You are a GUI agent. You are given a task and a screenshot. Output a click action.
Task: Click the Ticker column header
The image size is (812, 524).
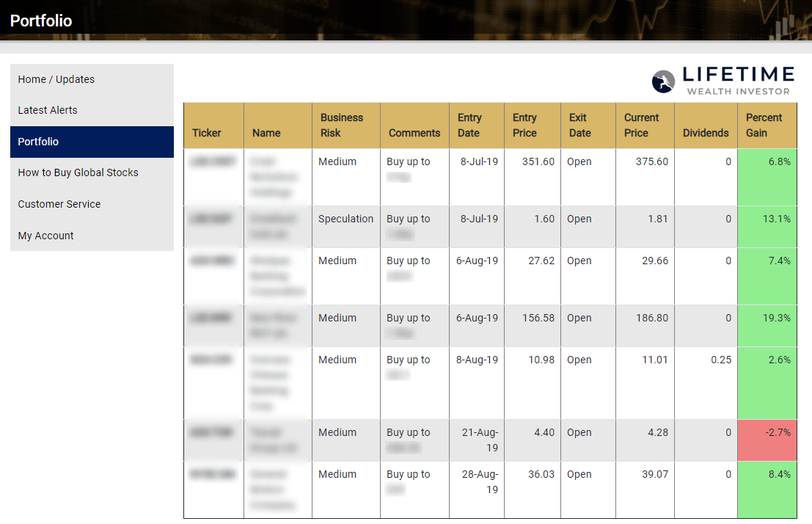pos(214,126)
